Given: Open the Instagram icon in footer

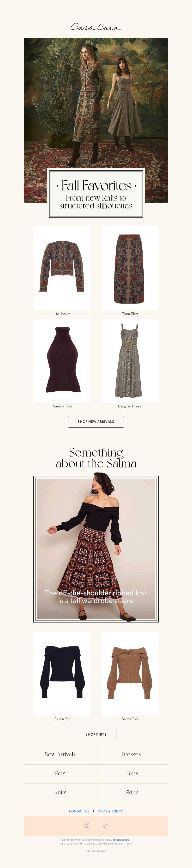Looking at the screenshot, I should [x=87, y=825].
